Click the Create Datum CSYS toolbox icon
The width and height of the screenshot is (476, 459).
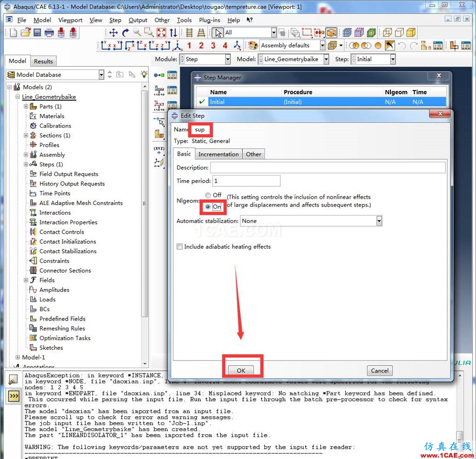pyautogui.click(x=159, y=151)
